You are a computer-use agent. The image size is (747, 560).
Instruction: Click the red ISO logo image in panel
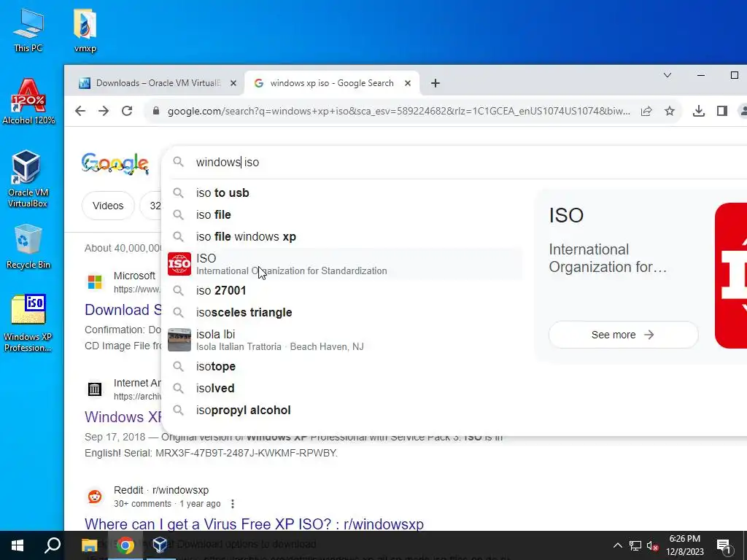click(731, 275)
